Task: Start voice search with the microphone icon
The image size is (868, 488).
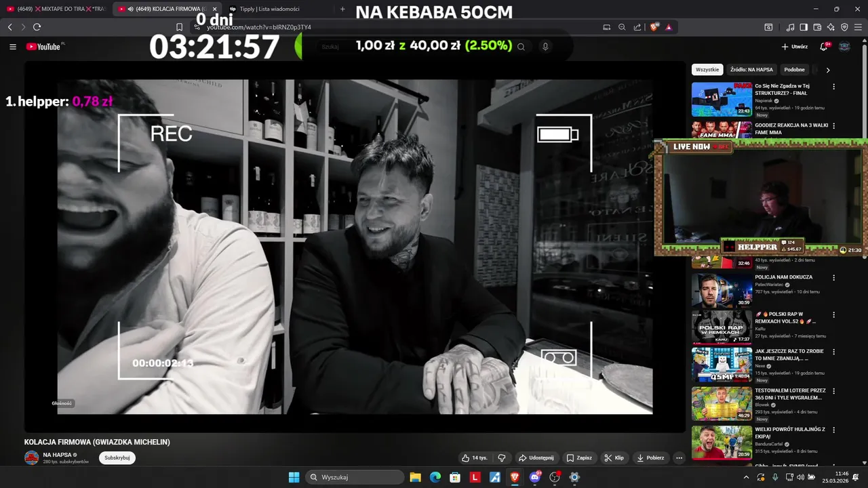Action: (x=545, y=47)
